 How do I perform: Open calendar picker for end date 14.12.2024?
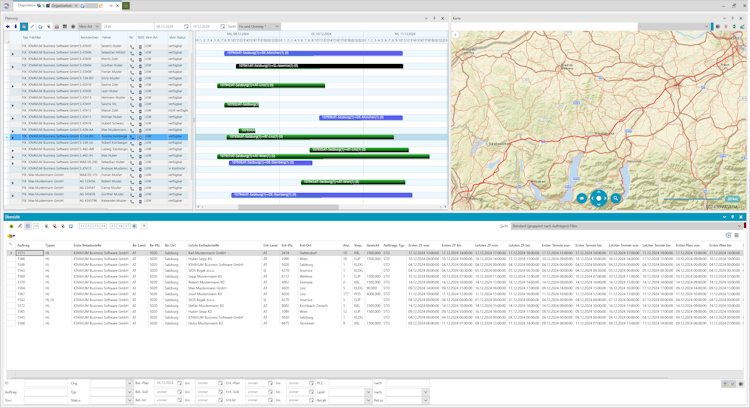(x=222, y=26)
